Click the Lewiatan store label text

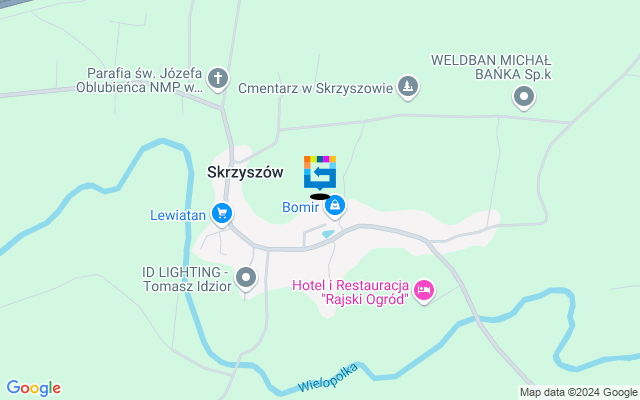point(178,215)
